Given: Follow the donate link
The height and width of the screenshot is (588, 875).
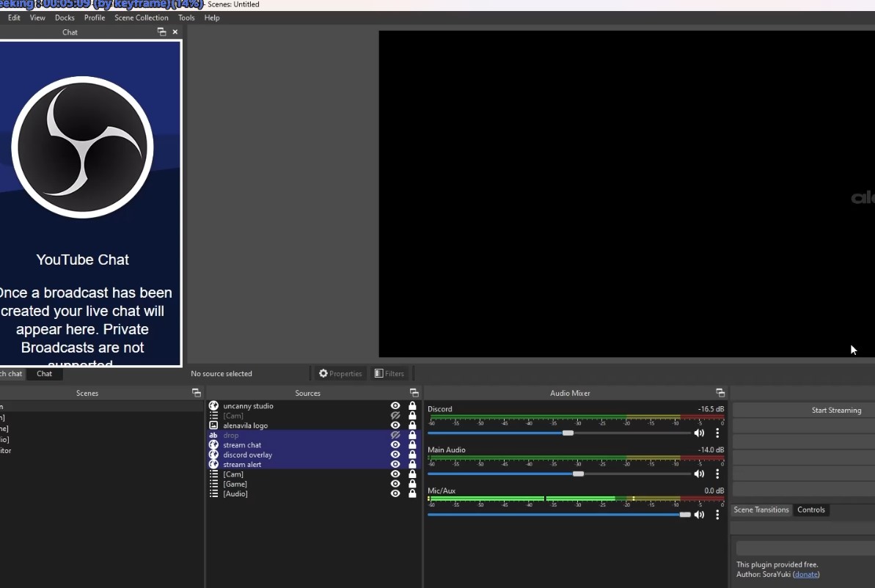Looking at the screenshot, I should tap(806, 574).
